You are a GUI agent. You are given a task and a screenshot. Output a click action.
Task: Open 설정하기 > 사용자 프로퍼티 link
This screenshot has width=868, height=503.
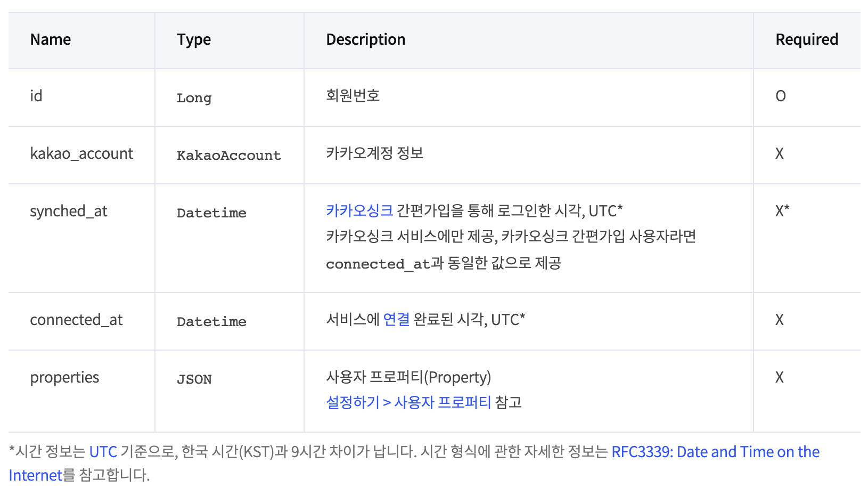point(408,402)
